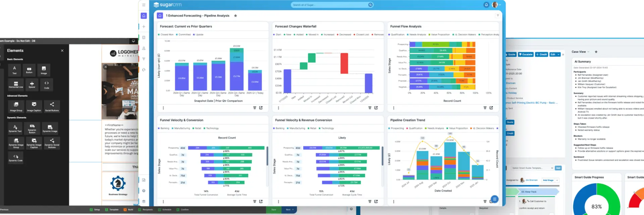Viewport: 644px width, 215px height.
Task: Add a Dynamic Code element
Action: pos(16,158)
